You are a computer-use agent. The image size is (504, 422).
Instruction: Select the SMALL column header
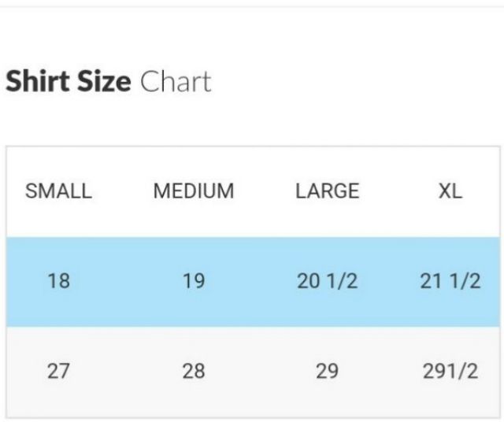coord(58,191)
